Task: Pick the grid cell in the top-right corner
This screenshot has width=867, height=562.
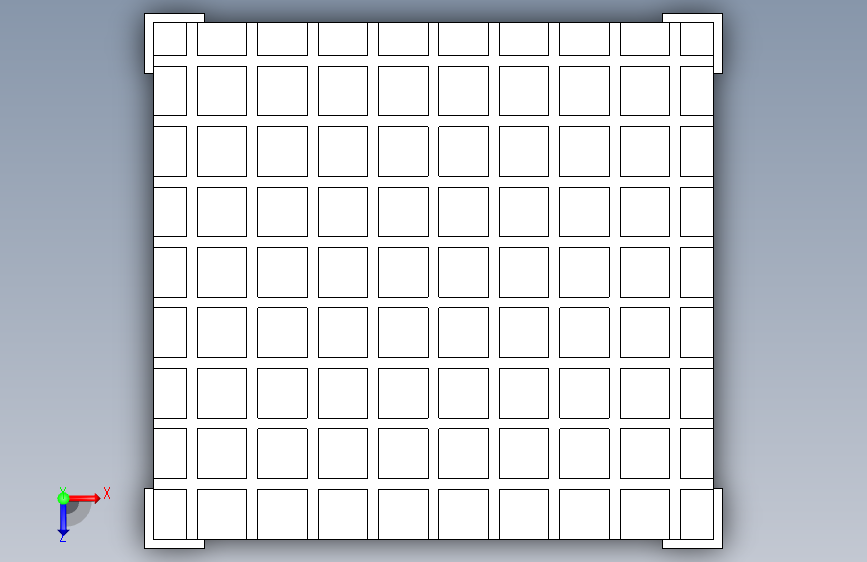Action: pyautogui.click(x=697, y=39)
